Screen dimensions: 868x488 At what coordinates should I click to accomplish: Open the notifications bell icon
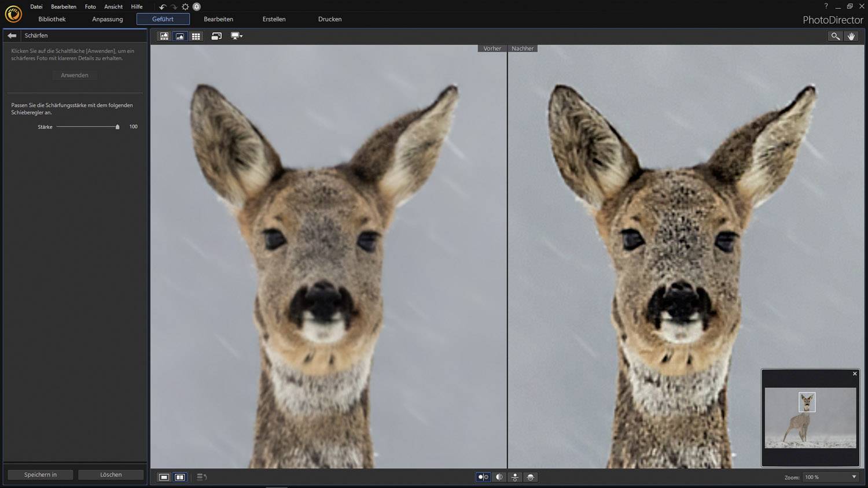(197, 7)
